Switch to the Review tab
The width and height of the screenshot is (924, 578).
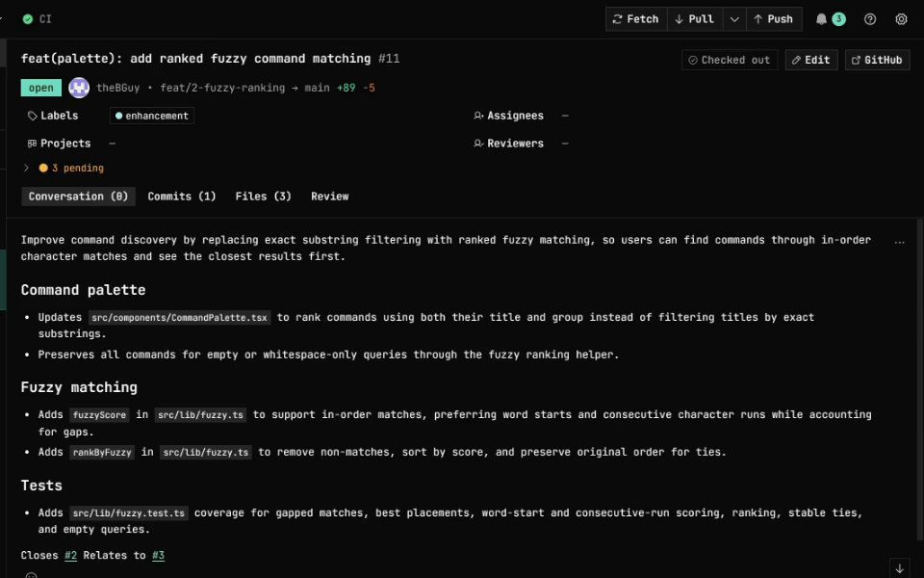coord(330,197)
